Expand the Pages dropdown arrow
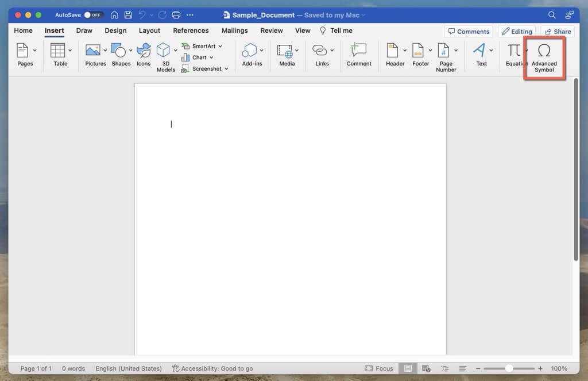 coord(35,51)
